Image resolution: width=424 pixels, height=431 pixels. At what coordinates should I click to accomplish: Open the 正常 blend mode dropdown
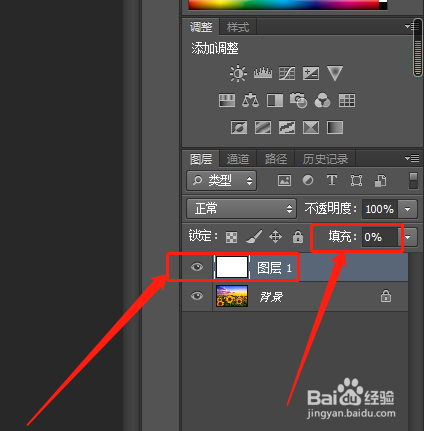(x=241, y=209)
